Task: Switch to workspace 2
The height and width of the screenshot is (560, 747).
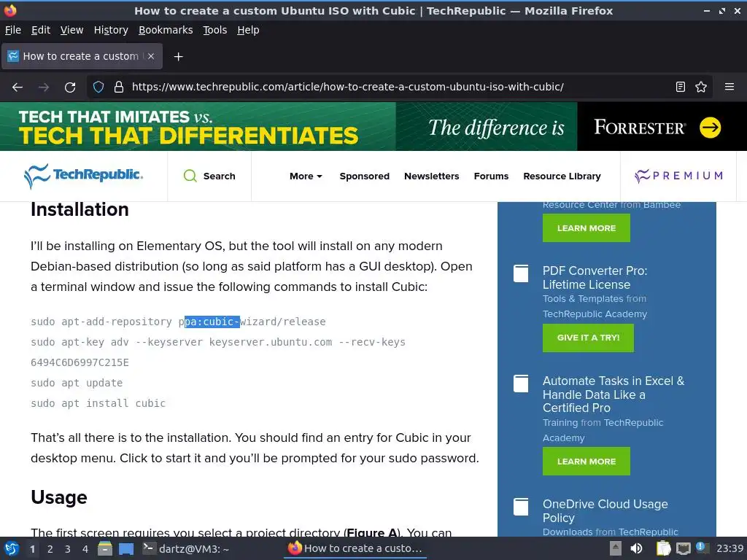Action: [50, 549]
